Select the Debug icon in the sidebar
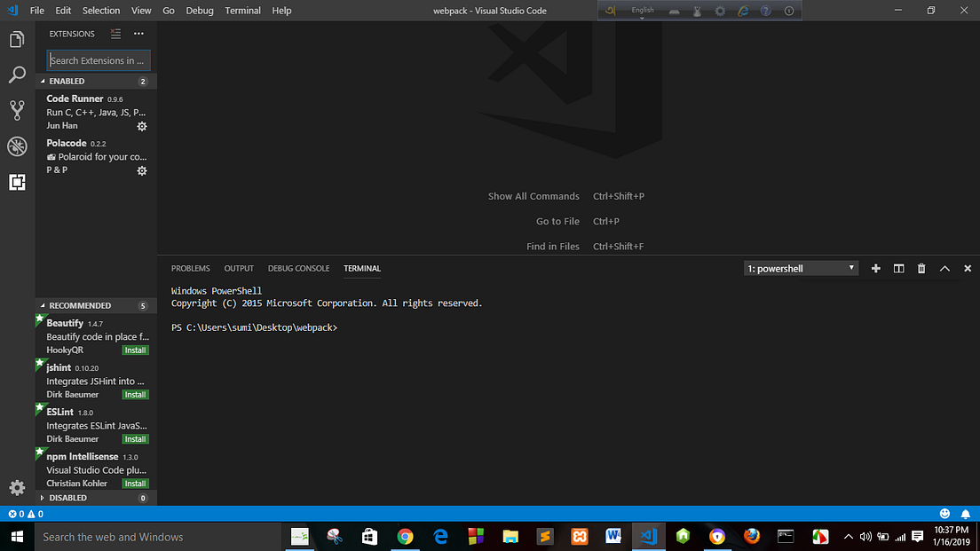Viewport: 980px width, 551px height. 16,146
